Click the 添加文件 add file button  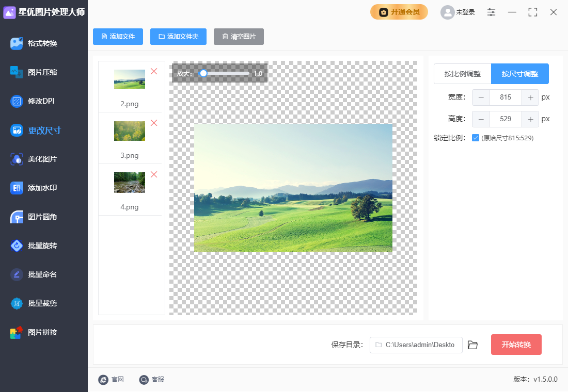click(118, 37)
